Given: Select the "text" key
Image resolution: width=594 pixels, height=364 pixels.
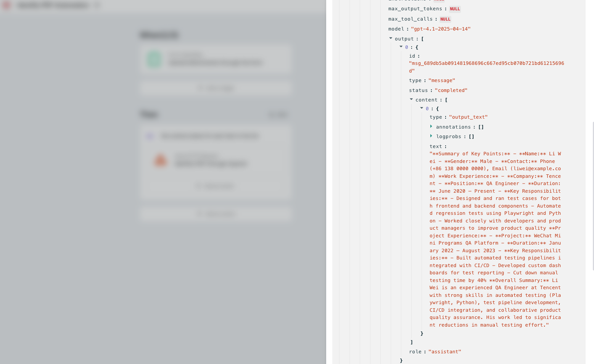Looking at the screenshot, I should [x=436, y=147].
